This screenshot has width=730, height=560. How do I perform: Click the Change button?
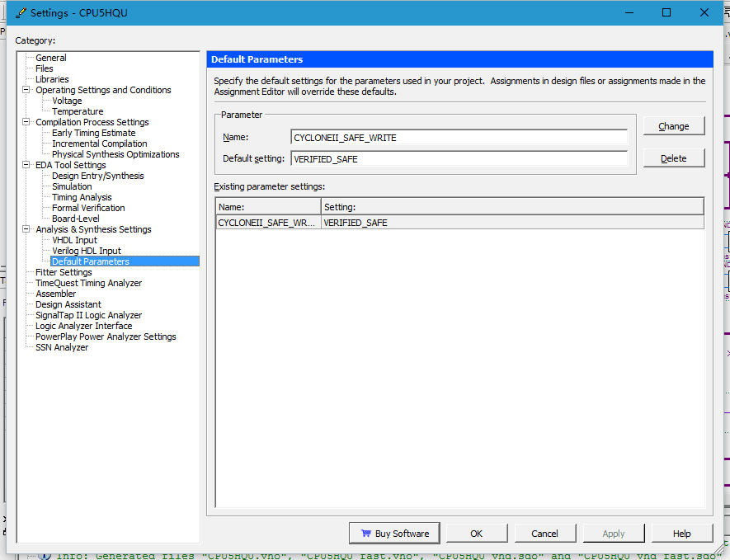coord(674,126)
